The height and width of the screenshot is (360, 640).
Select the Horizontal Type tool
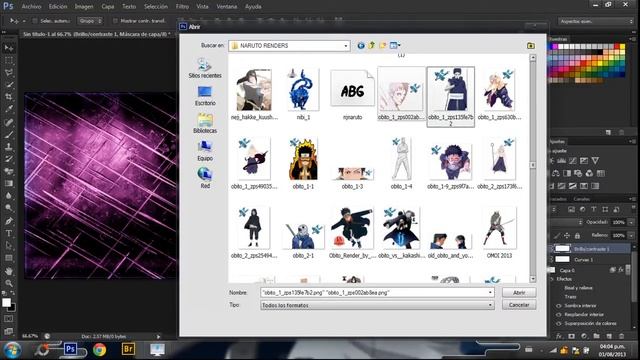(9, 233)
